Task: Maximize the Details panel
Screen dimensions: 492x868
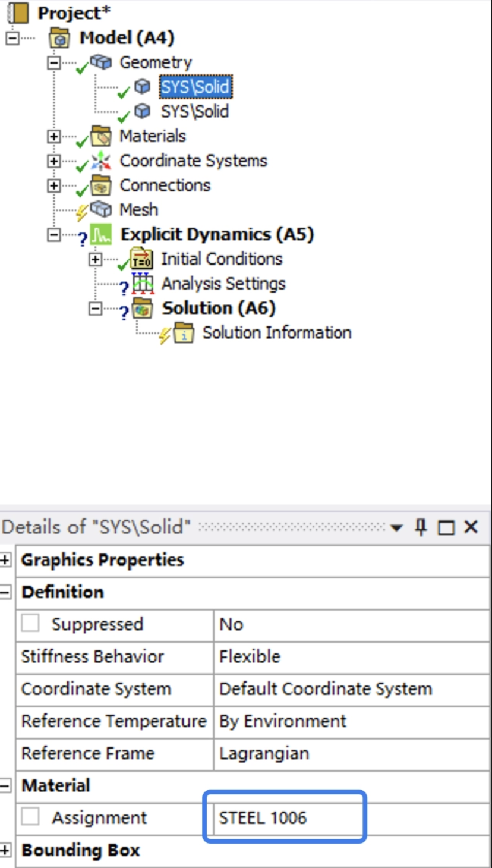Action: pyautogui.click(x=446, y=527)
